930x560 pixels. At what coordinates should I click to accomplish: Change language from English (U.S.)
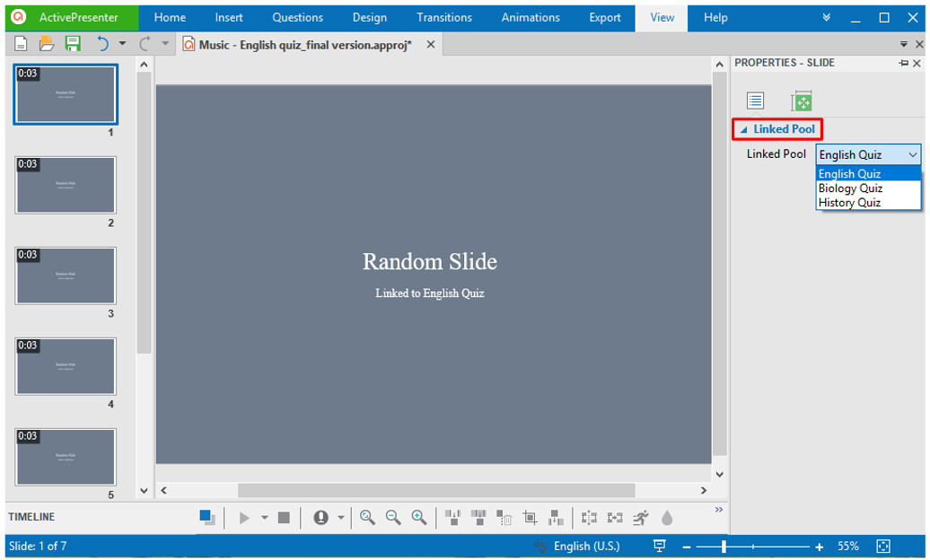[x=586, y=546]
